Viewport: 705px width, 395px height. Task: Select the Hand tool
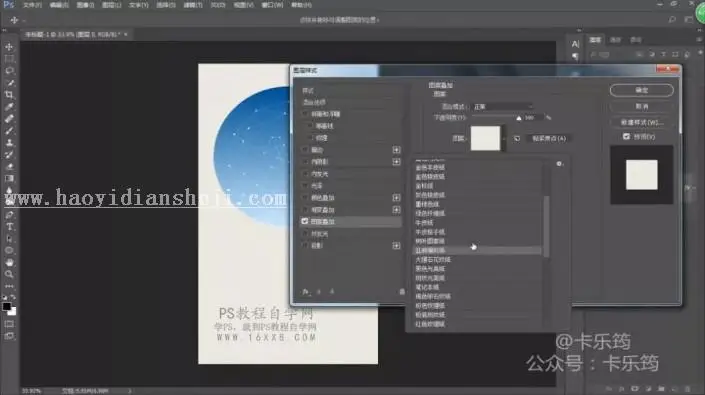click(x=9, y=262)
